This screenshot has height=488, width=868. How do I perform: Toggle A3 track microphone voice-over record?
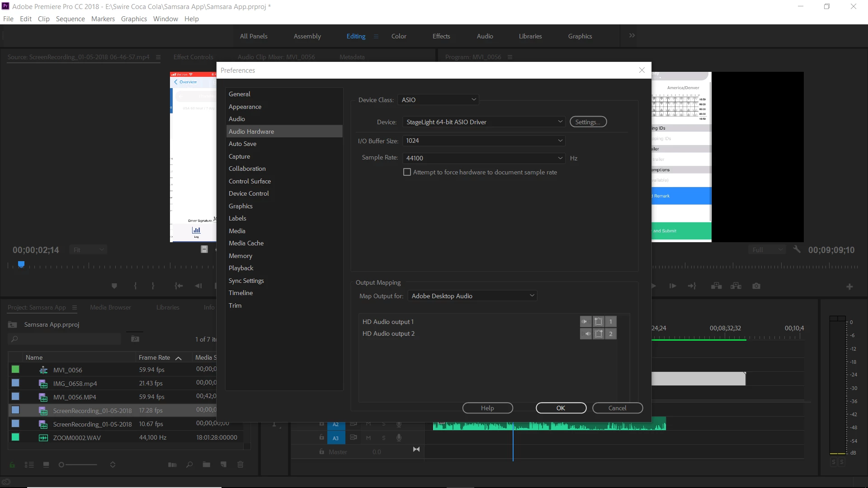(x=399, y=437)
